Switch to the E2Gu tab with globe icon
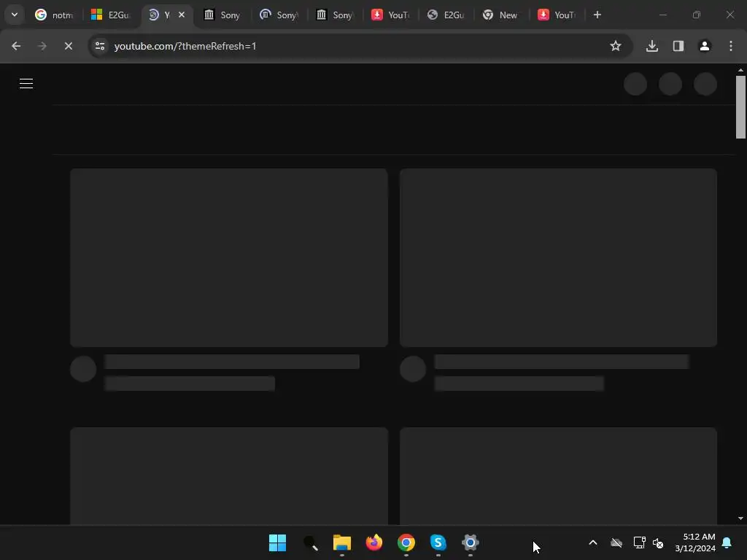The height and width of the screenshot is (560, 747). click(446, 15)
